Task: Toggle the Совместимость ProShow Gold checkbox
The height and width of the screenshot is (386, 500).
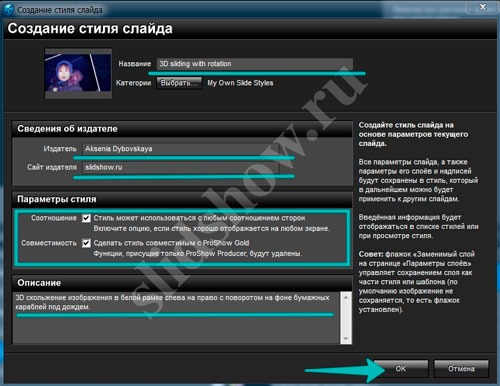Action: (86, 243)
